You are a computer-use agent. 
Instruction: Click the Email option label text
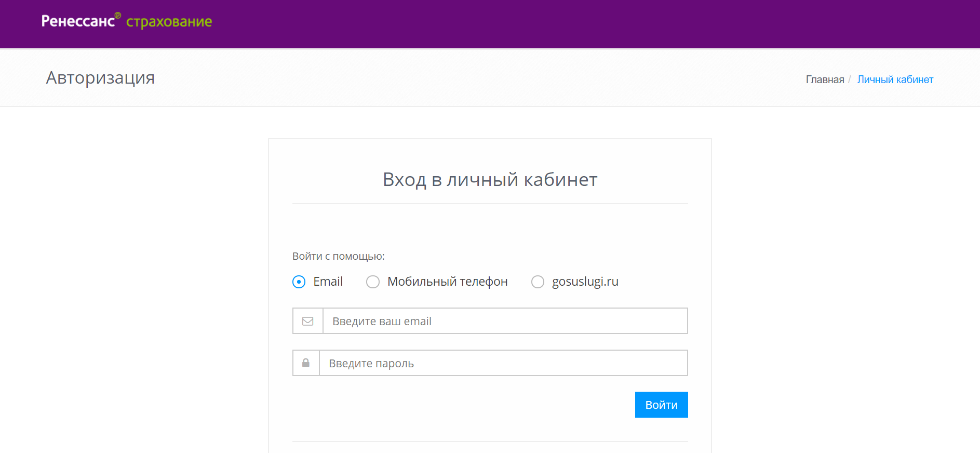pyautogui.click(x=328, y=282)
